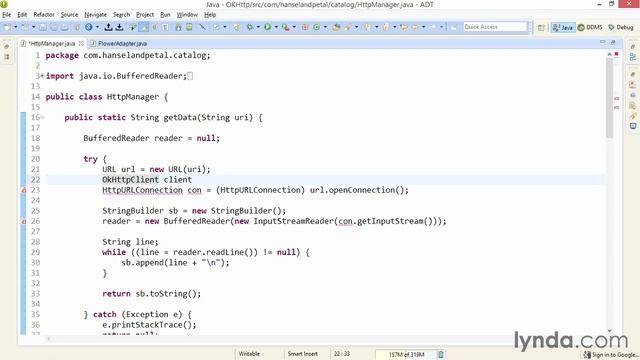Click the top icon in the right sidebar
This screenshot has height=360, width=640.
click(x=632, y=47)
